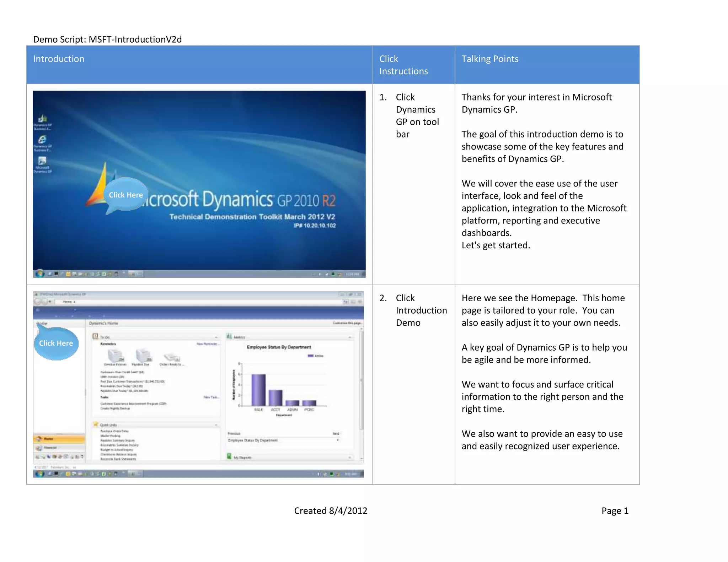
Task: Click the New Reminder link
Action: [208, 344]
